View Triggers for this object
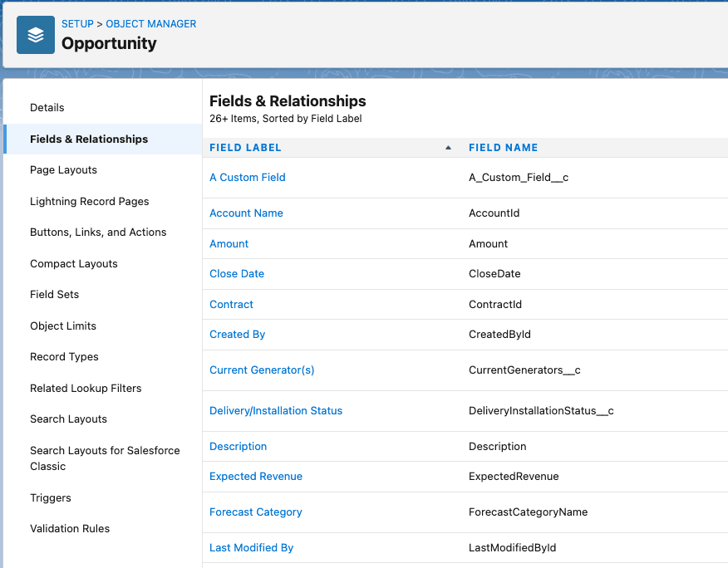The width and height of the screenshot is (728, 568). pyautogui.click(x=50, y=497)
